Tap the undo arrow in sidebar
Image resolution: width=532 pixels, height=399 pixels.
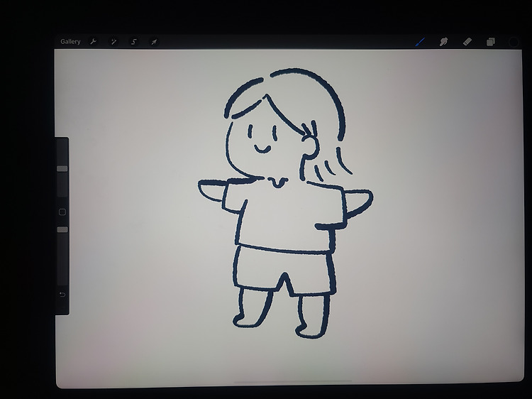(62, 295)
